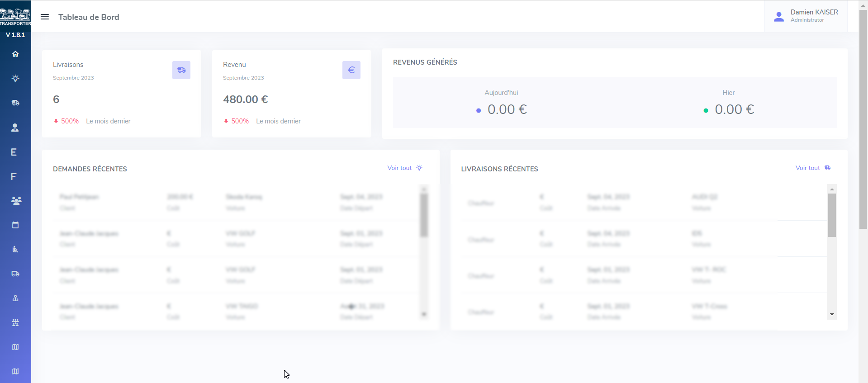Click lightbulb icon next to Demandes Voir tout

pos(419,168)
